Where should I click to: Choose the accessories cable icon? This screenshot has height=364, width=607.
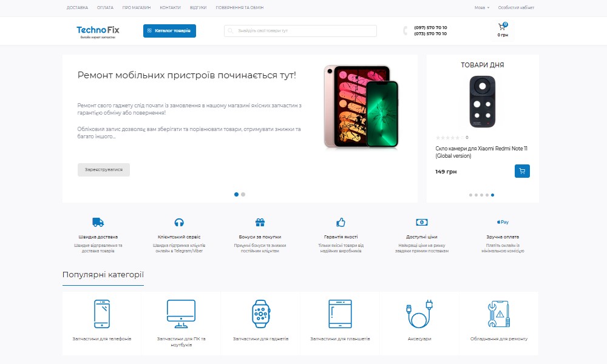419,314
